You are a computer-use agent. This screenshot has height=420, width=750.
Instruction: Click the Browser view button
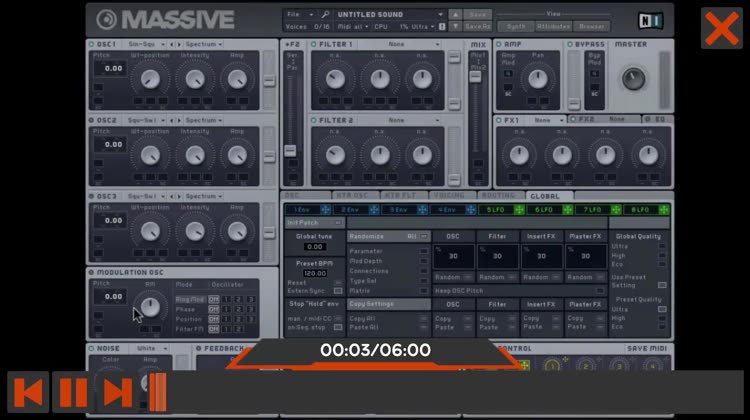pos(591,27)
